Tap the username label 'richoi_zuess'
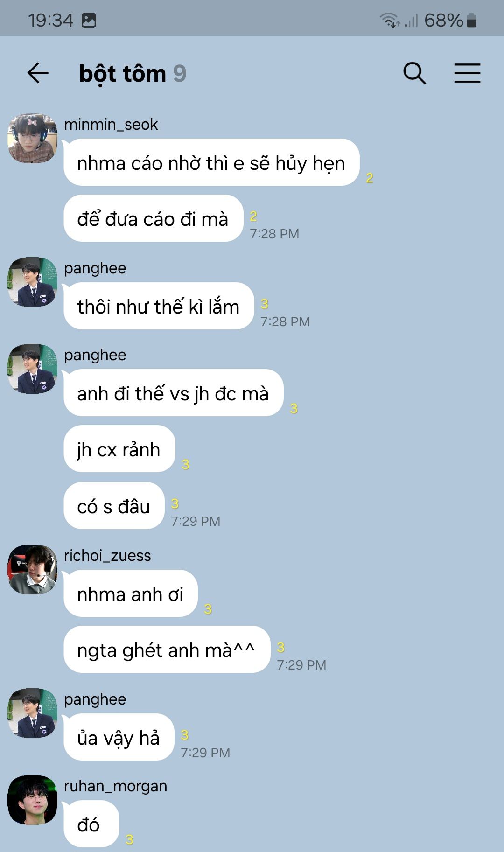Viewport: 504px width, 852px height. point(107,556)
